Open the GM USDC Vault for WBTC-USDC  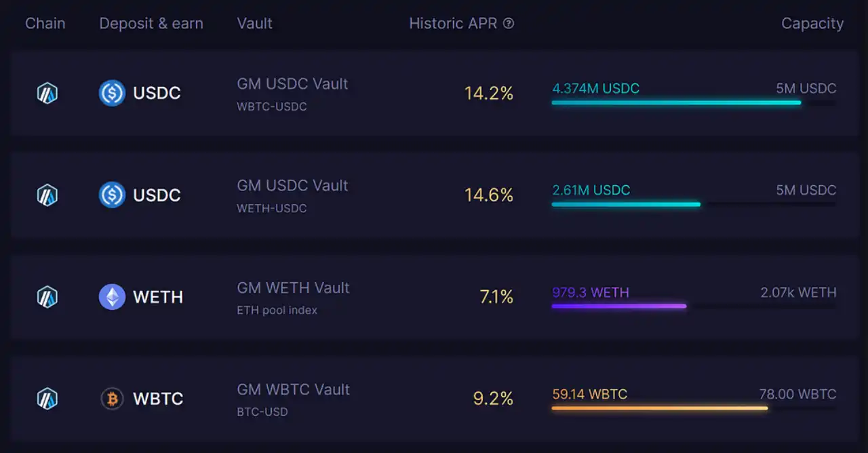292,84
